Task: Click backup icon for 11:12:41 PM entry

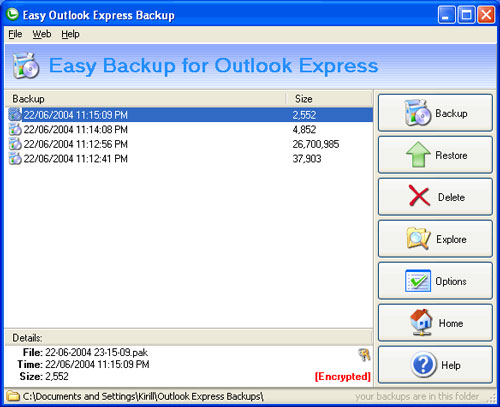Action: 15,159
